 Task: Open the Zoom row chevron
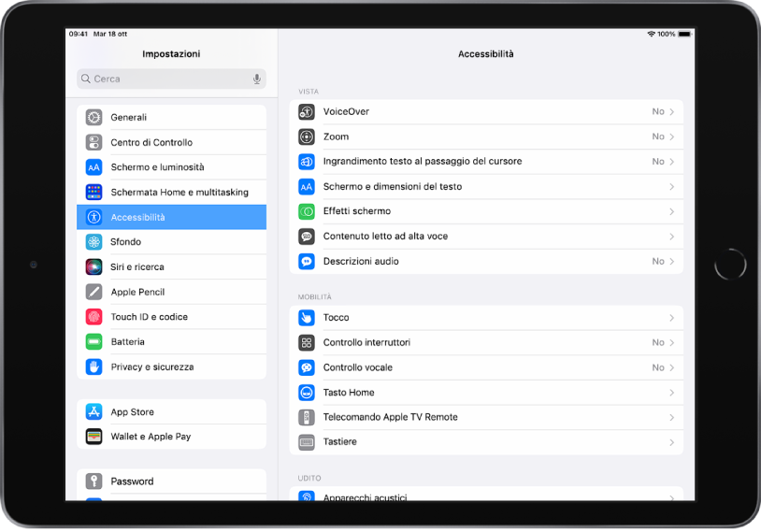click(671, 137)
